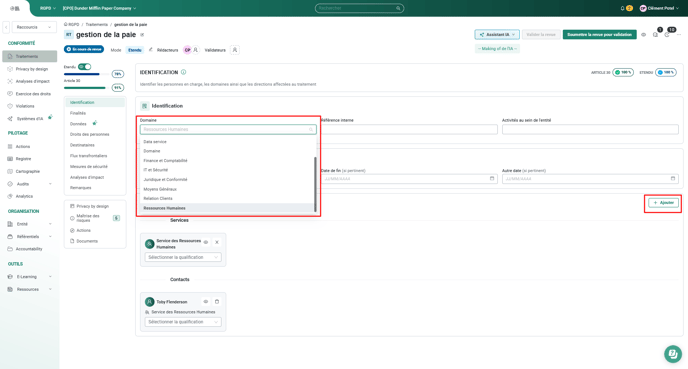Select Ressources Humaines in Domaine list
Image resolution: width=688 pixels, height=369 pixels.
tap(226, 208)
